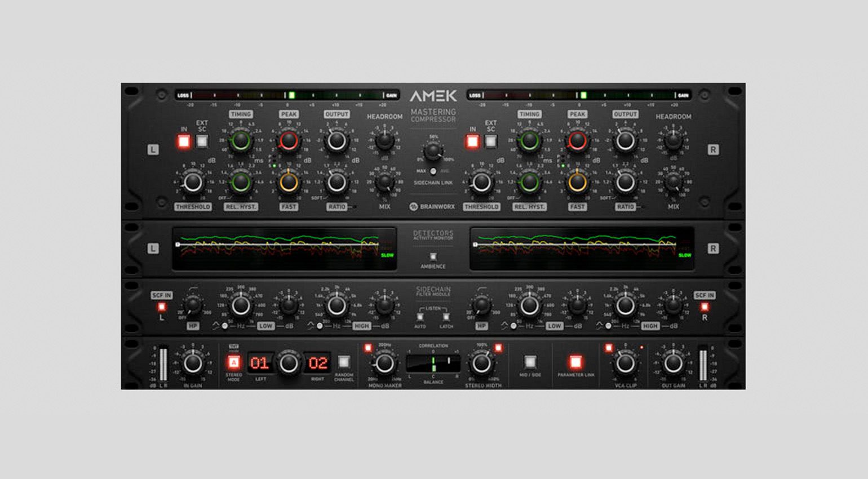
Task: Enable the Listen Auto button
Action: [x=420, y=317]
